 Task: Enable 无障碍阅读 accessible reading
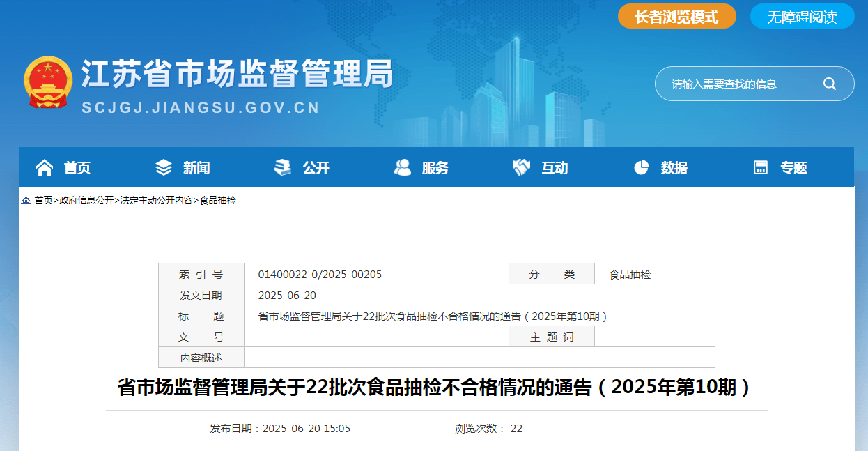coord(802,17)
